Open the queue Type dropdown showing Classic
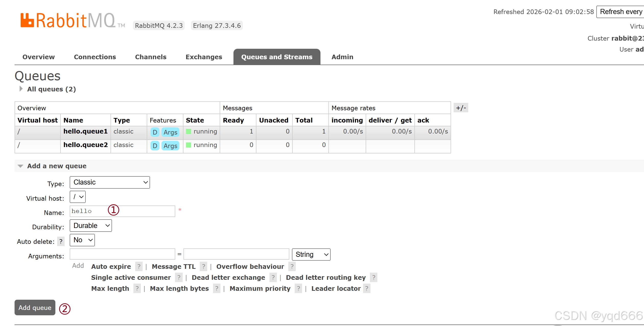This screenshot has height=326, width=644. click(110, 182)
